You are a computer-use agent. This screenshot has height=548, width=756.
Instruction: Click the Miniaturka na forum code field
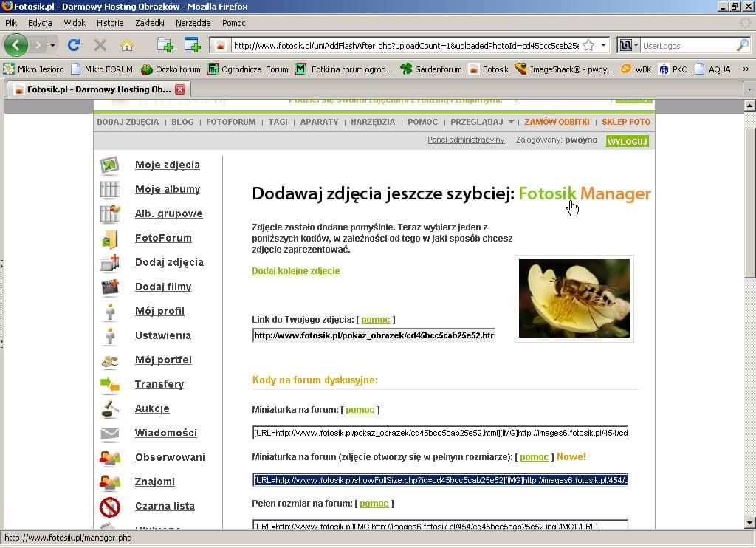pyautogui.click(x=440, y=433)
